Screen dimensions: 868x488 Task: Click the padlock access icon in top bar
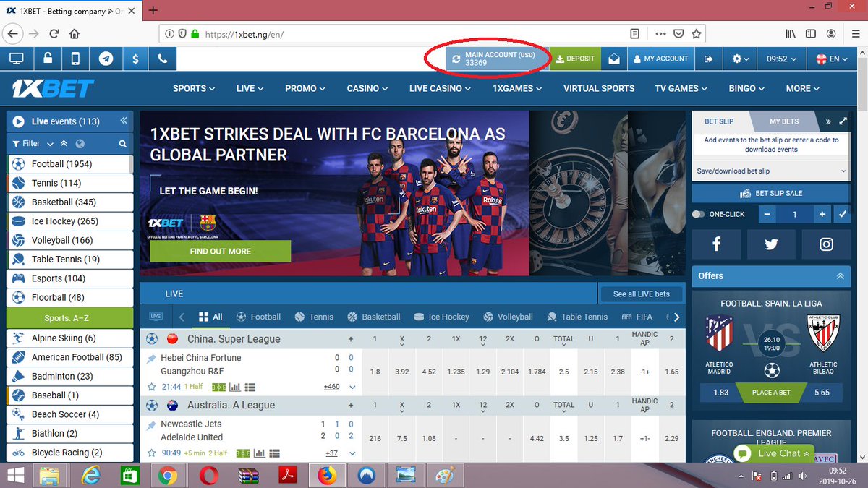[x=47, y=59]
